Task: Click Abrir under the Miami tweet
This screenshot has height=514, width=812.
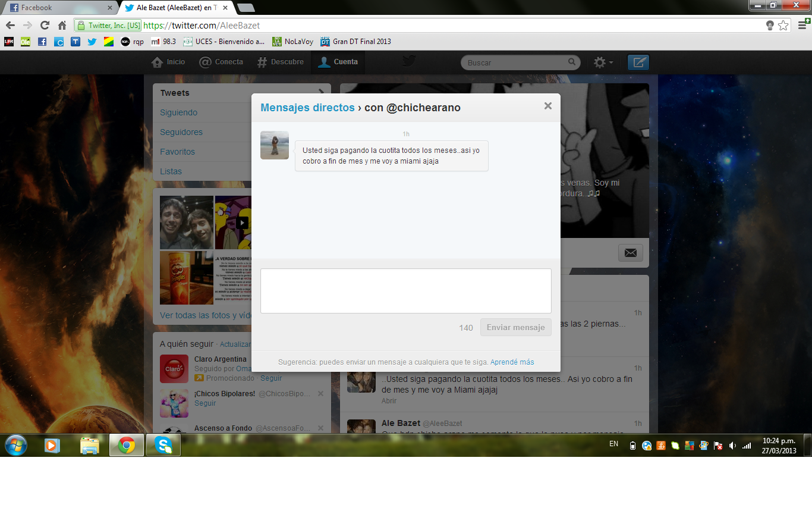Action: pos(389,401)
